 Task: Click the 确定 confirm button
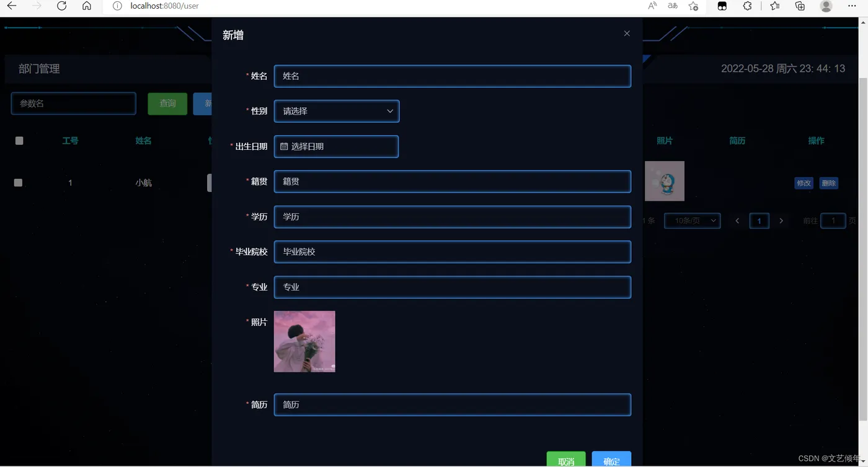(611, 461)
